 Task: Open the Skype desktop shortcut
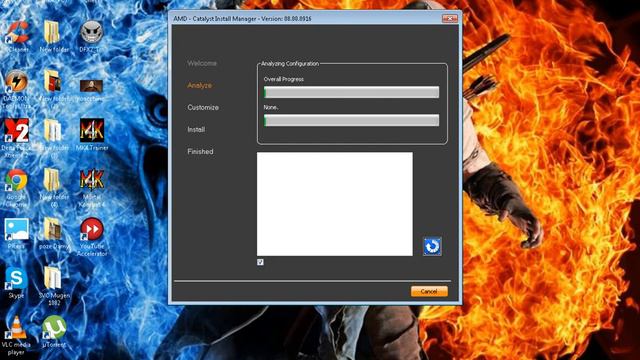click(16, 282)
